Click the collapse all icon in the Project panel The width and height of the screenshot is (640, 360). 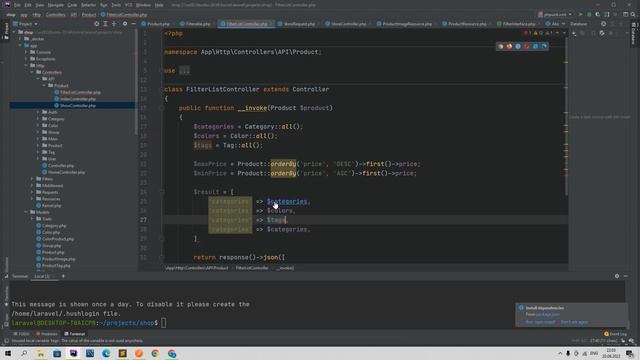114,24
